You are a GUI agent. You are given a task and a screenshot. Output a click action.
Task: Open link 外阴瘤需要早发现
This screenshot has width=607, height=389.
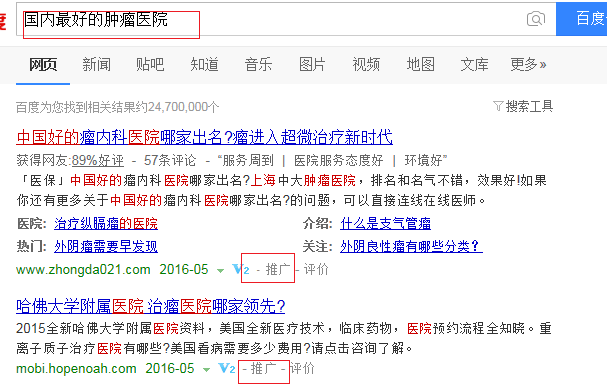click(x=106, y=246)
